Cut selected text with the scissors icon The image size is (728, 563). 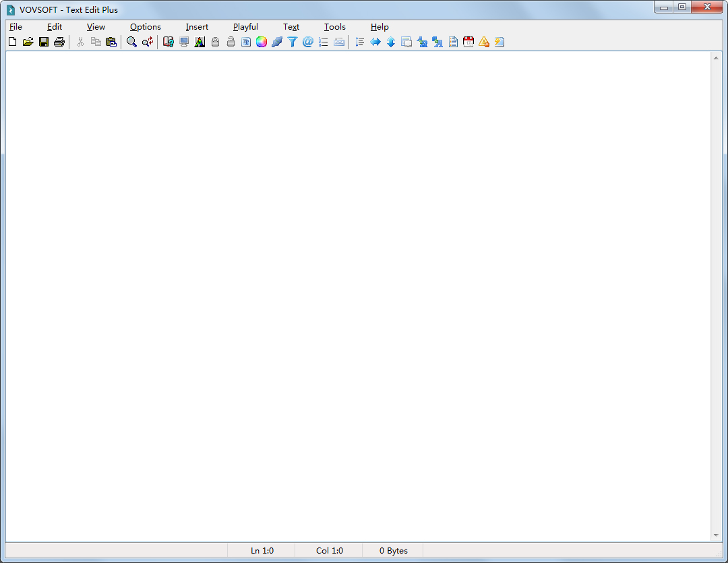coord(80,42)
